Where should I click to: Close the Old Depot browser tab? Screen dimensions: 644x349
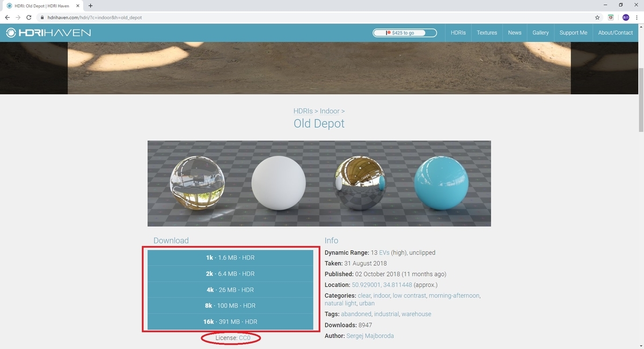click(x=79, y=5)
